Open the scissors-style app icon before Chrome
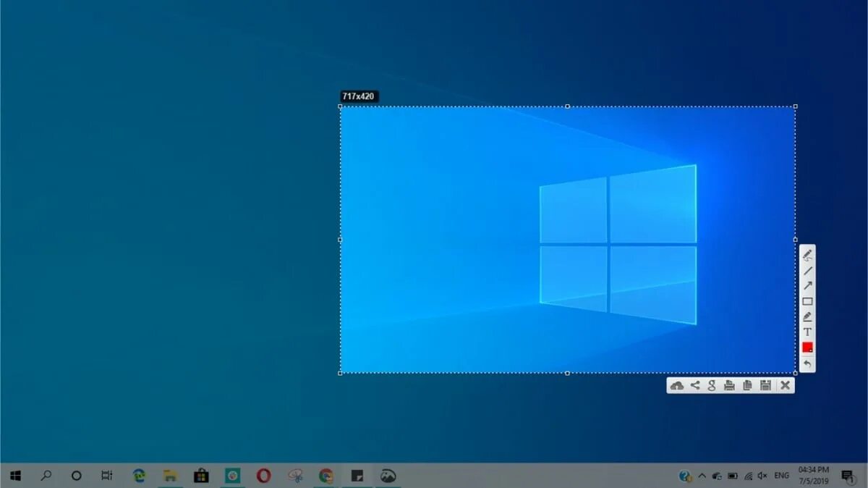 click(295, 476)
